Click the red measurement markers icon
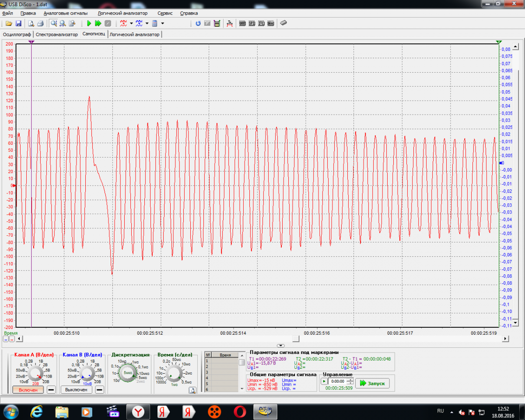 pyautogui.click(x=229, y=23)
